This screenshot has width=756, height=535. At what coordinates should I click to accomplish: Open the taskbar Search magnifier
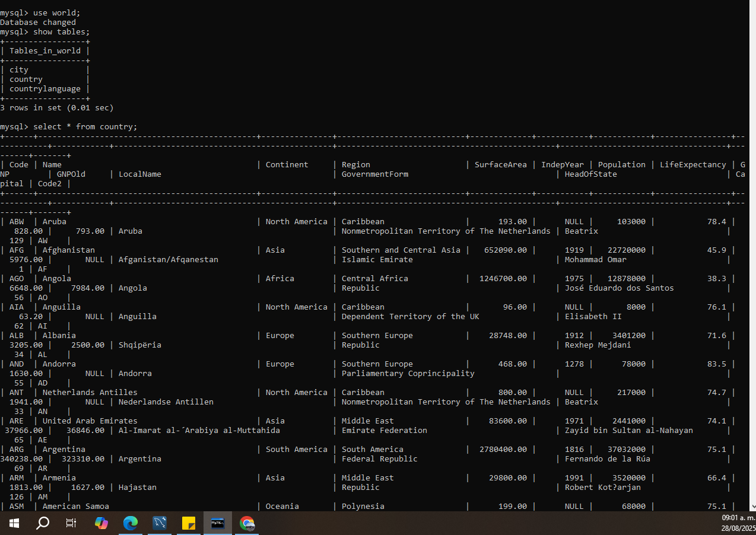pyautogui.click(x=43, y=523)
